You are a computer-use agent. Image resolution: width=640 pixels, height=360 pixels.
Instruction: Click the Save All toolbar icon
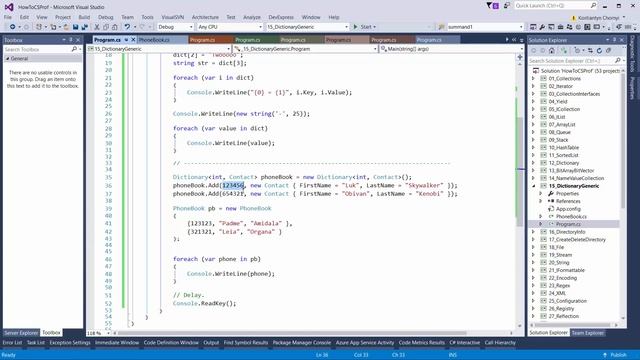pyautogui.click(x=84, y=27)
